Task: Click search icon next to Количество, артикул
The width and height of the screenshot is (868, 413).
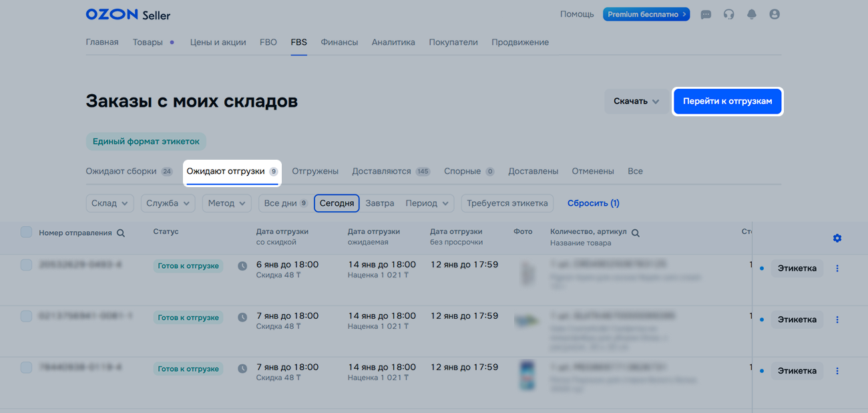Action: (636, 233)
